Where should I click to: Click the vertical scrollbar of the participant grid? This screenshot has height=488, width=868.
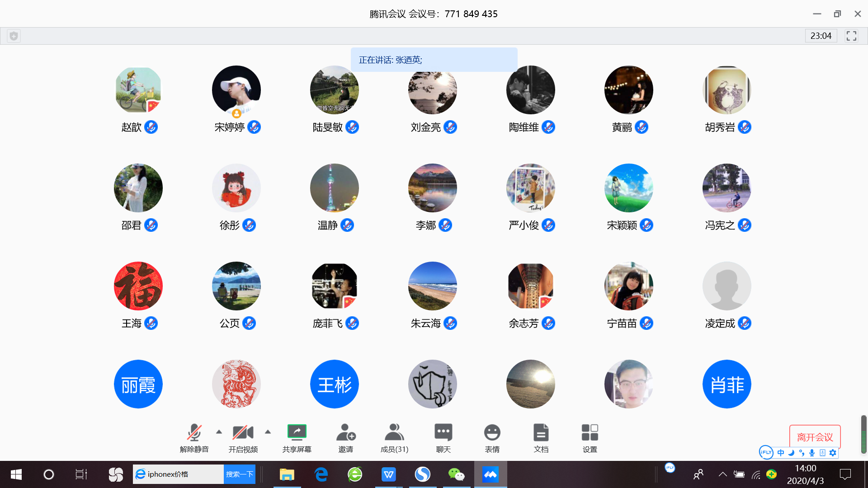[x=863, y=434]
